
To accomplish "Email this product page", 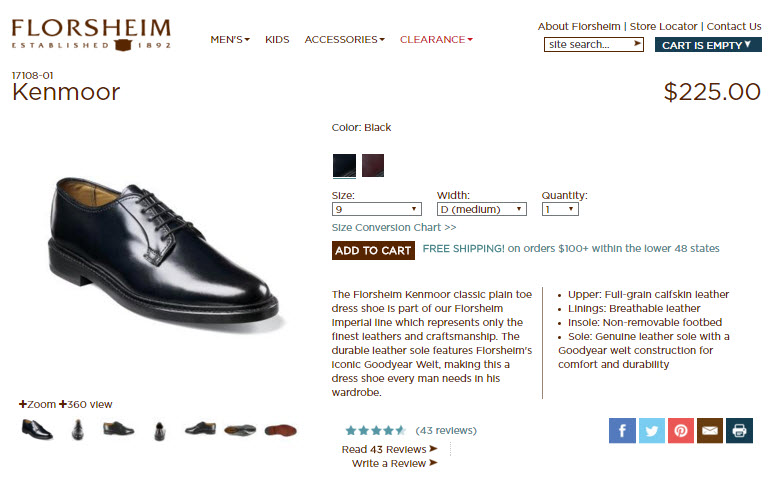I will click(x=710, y=431).
